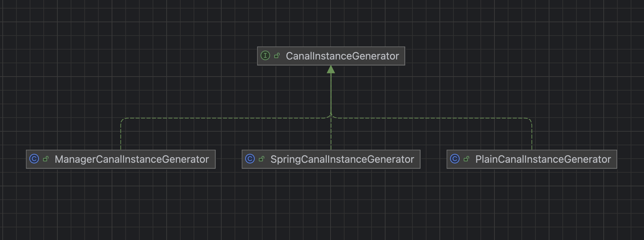644x240 pixels.
Task: Click the rounded corner of ManagerCanalInstanceGenerator's dashed edge
Action: click(123, 120)
